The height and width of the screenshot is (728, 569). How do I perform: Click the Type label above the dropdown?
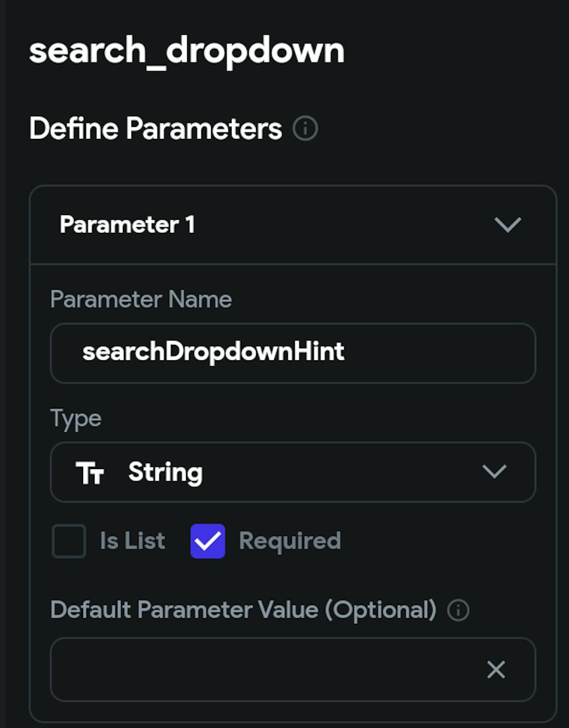76,419
